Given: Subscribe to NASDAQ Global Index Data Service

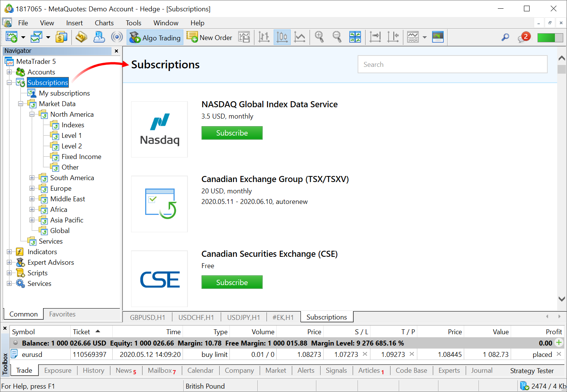Looking at the screenshot, I should (232, 133).
